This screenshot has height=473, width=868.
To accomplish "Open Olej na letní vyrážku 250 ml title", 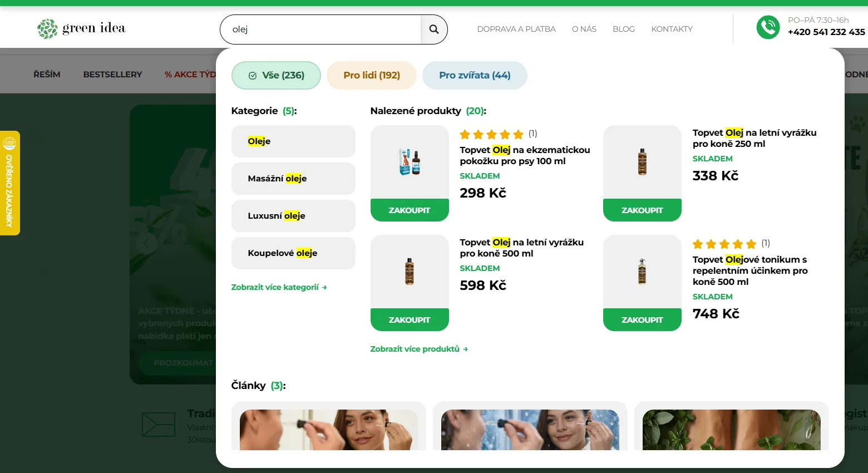I will click(754, 138).
